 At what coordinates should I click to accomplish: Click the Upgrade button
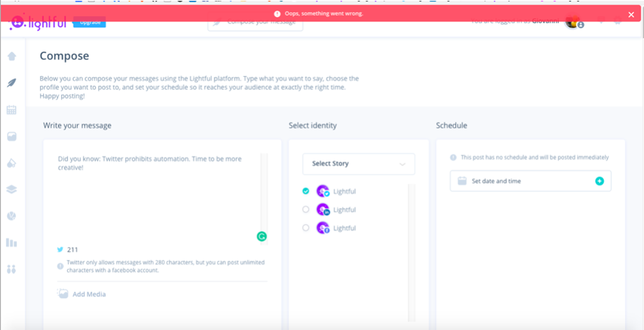coord(90,22)
